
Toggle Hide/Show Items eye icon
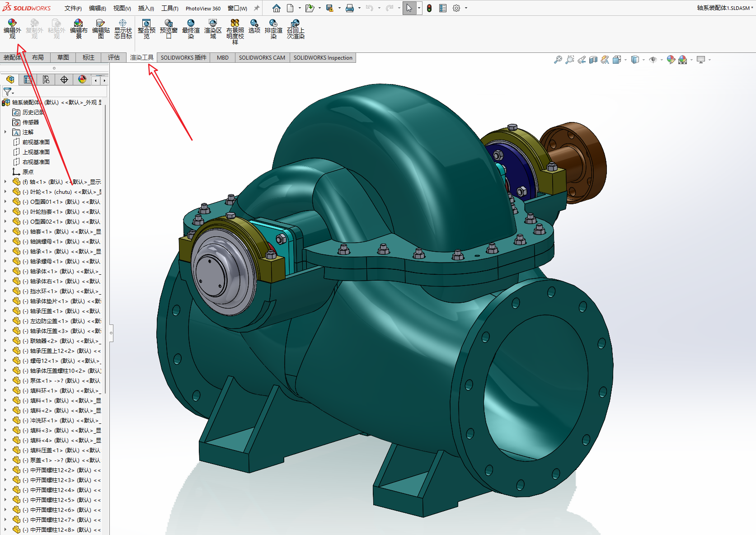[653, 60]
